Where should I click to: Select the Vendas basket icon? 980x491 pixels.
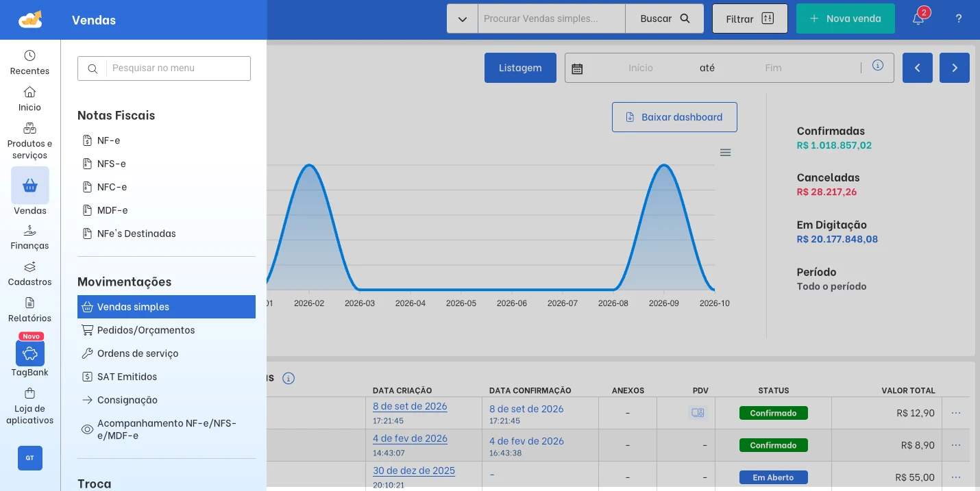click(30, 186)
